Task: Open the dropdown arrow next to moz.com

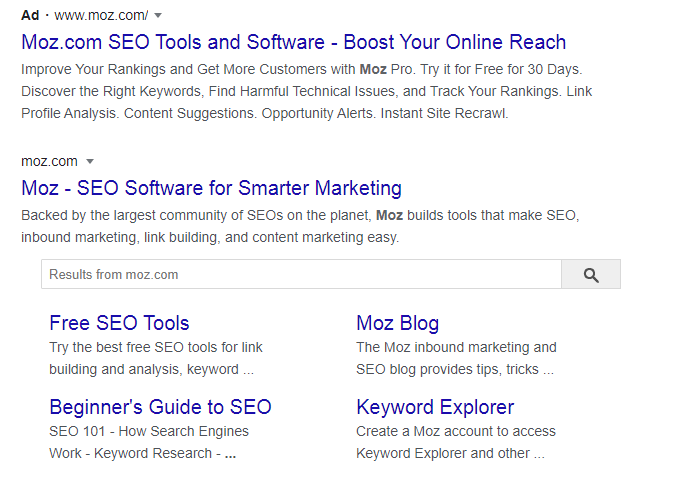Action: 90,161
